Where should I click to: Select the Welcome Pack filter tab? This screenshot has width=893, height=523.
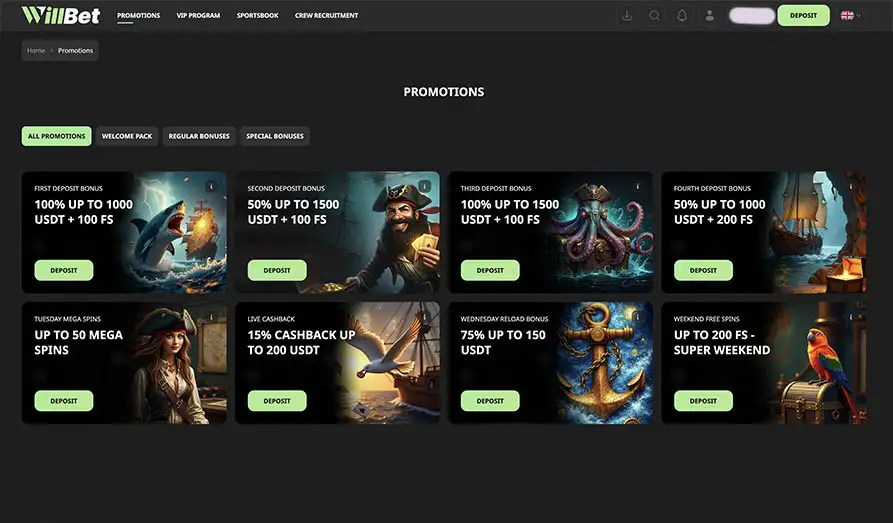127,136
